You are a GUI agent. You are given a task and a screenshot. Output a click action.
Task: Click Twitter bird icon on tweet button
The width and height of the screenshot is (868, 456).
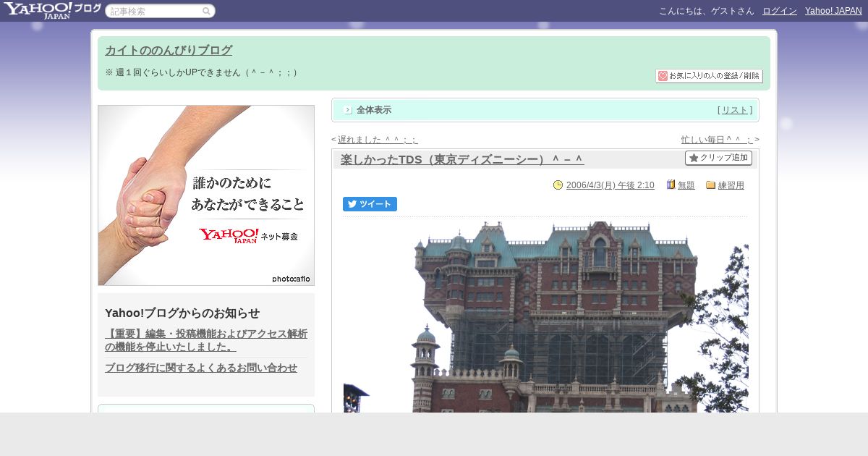pyautogui.click(x=352, y=204)
